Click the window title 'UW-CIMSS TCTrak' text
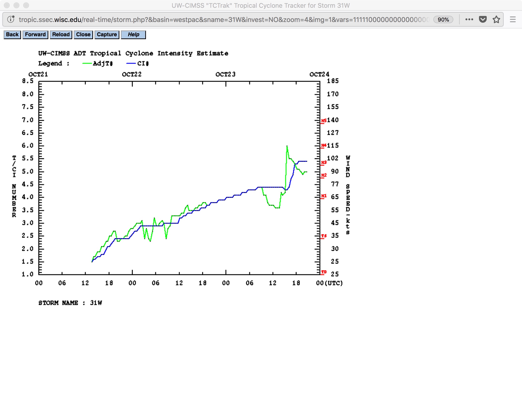The image size is (522, 420). 261,5
